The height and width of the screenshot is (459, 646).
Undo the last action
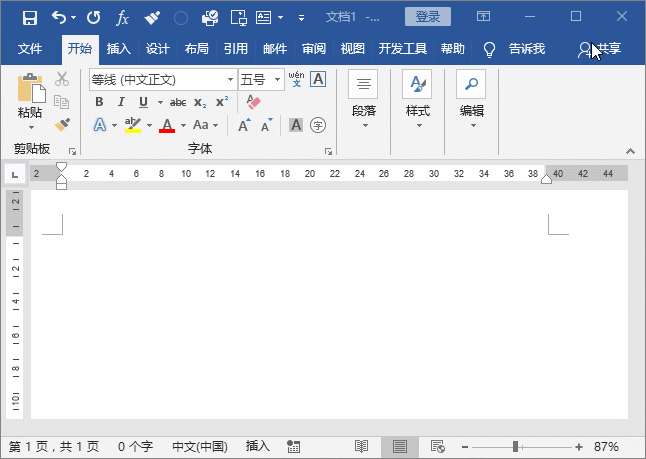point(59,18)
